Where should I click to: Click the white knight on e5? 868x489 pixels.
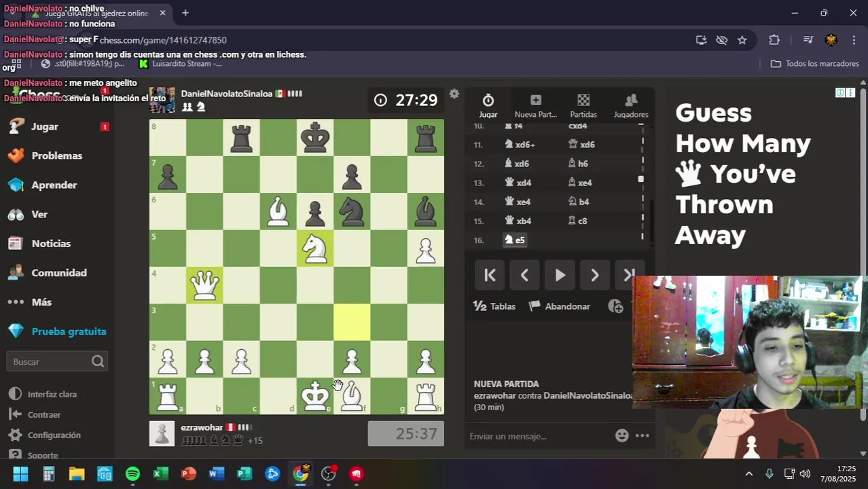click(315, 249)
